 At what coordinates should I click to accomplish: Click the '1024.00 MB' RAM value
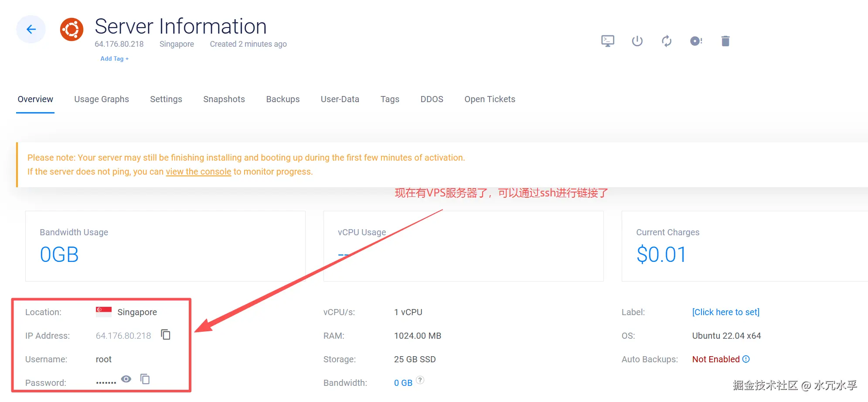[x=418, y=336]
